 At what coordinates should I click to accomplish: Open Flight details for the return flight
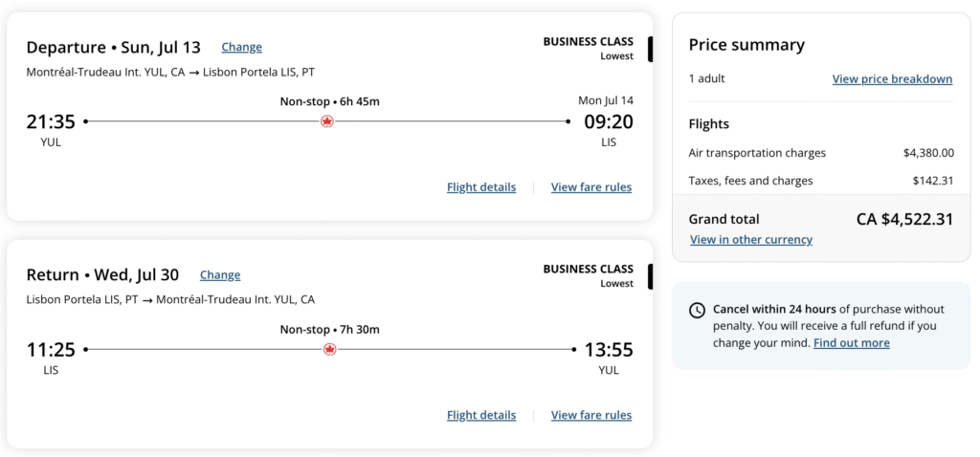point(481,415)
